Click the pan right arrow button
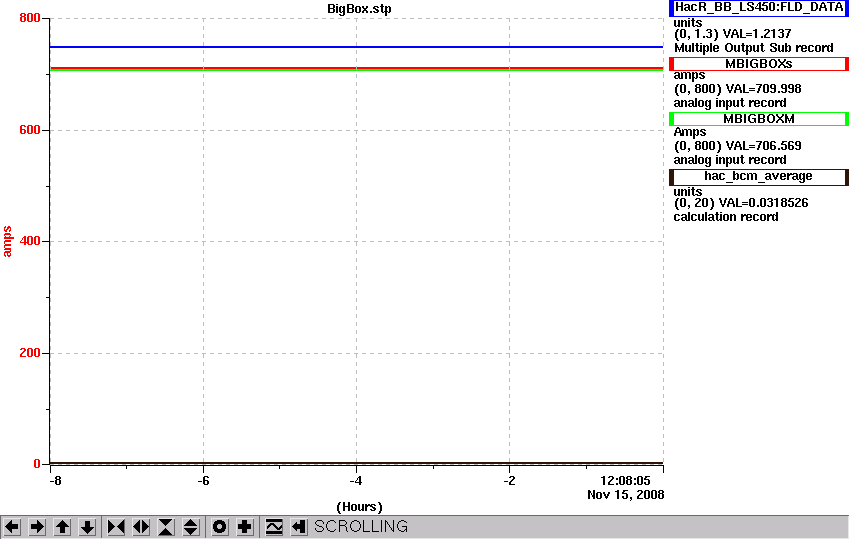Viewport: 849px width, 539px height. [x=37, y=527]
